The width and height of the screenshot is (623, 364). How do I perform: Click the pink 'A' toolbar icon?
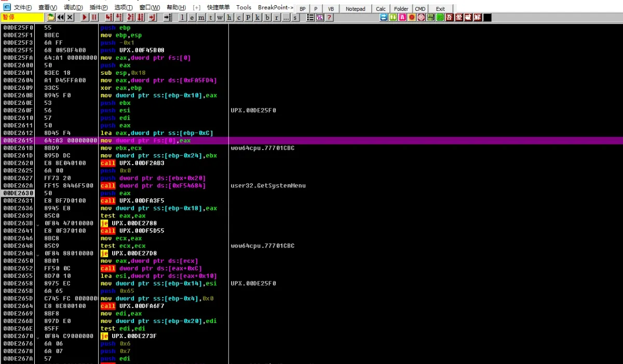[402, 17]
